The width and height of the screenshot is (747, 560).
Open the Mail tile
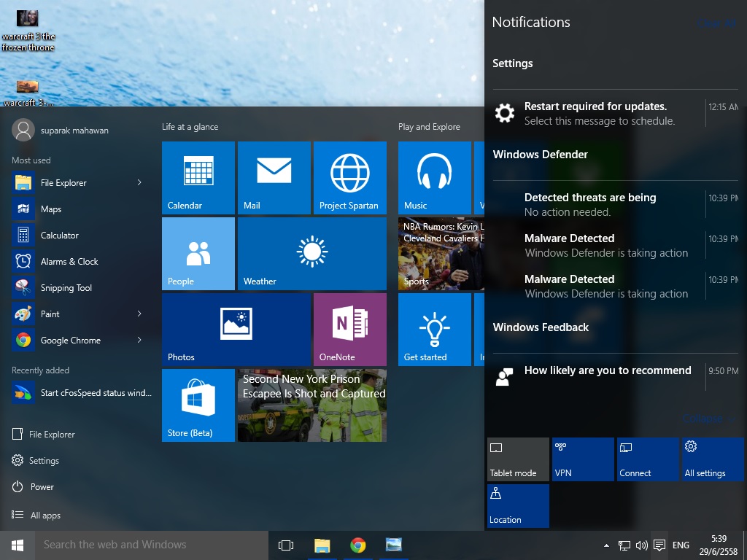tap(274, 178)
